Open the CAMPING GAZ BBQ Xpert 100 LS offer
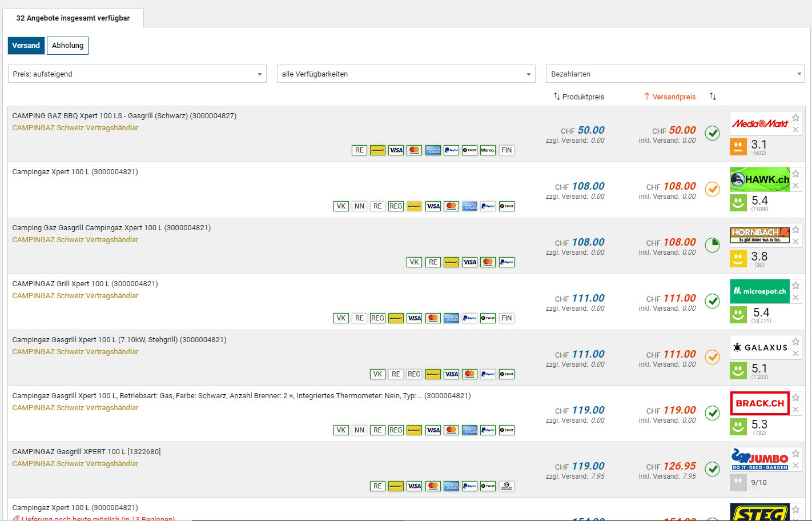The width and height of the screenshot is (812, 521). 124,116
